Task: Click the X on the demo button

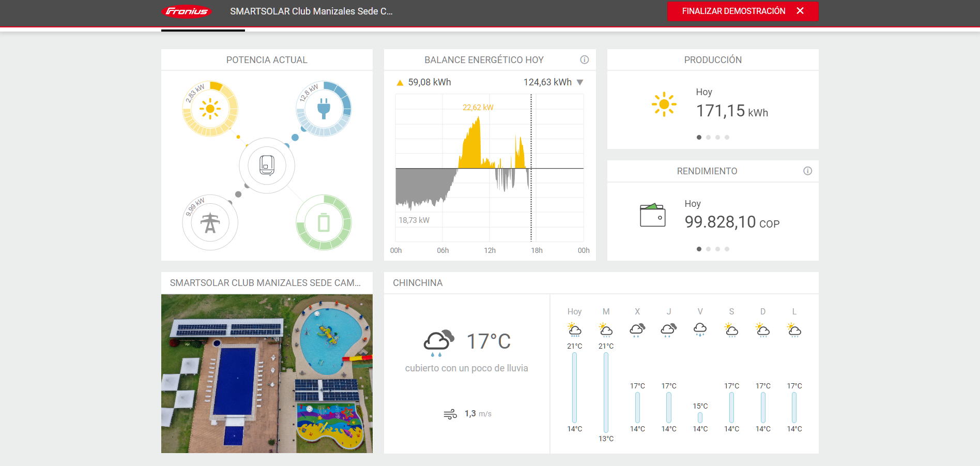Action: (x=800, y=11)
